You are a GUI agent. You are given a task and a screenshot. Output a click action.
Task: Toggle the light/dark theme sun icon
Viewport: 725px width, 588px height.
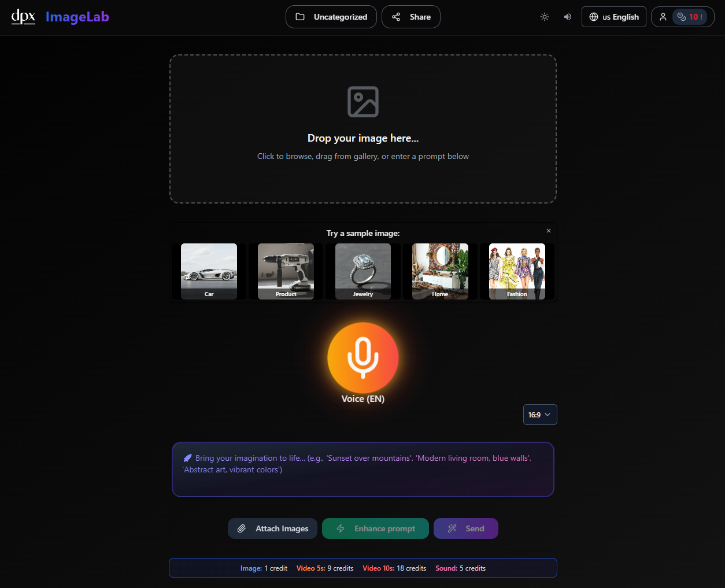(x=545, y=17)
